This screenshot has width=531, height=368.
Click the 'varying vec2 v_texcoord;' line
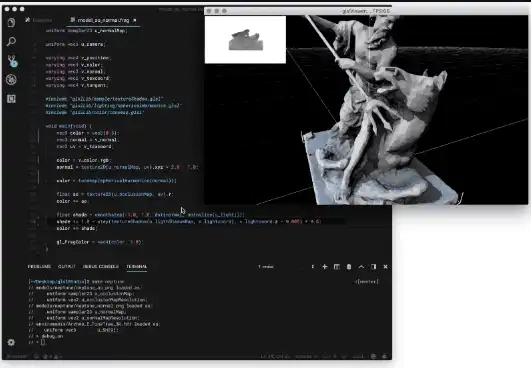point(78,78)
